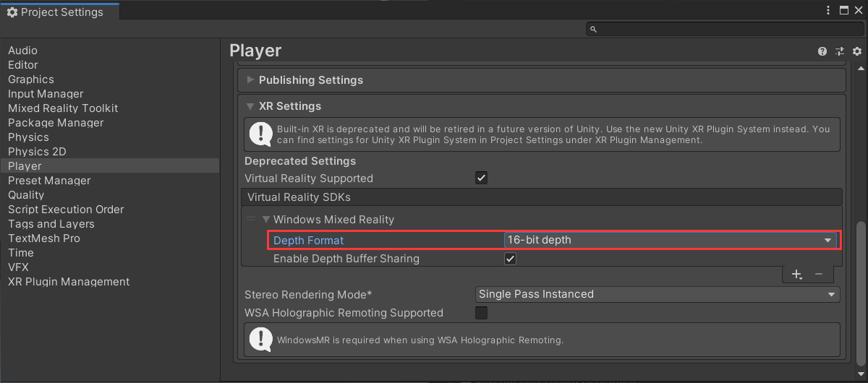Disable Enable Depth Buffer Sharing checkbox
868x383 pixels.
[510, 259]
